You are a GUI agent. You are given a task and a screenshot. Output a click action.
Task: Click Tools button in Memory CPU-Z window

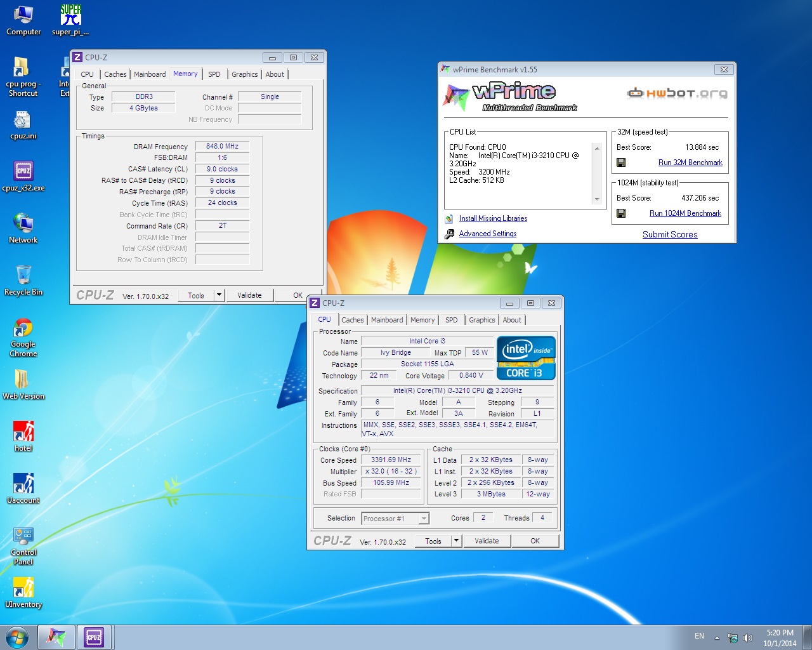click(x=196, y=295)
